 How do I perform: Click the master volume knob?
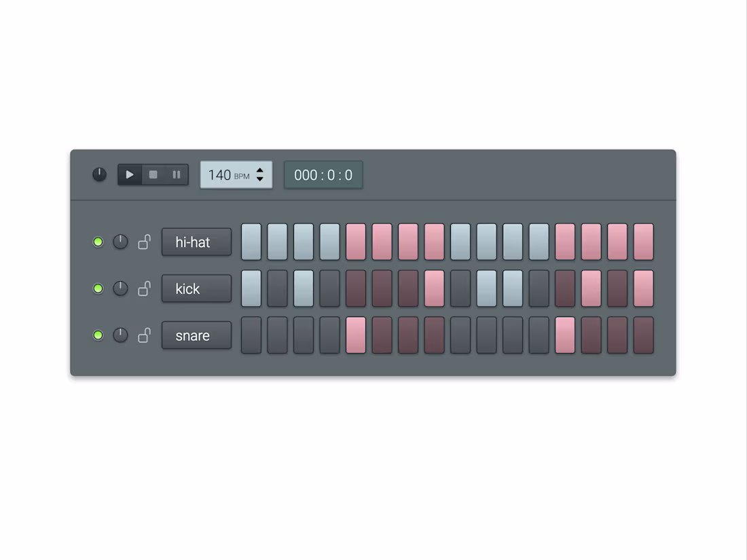pyautogui.click(x=99, y=174)
